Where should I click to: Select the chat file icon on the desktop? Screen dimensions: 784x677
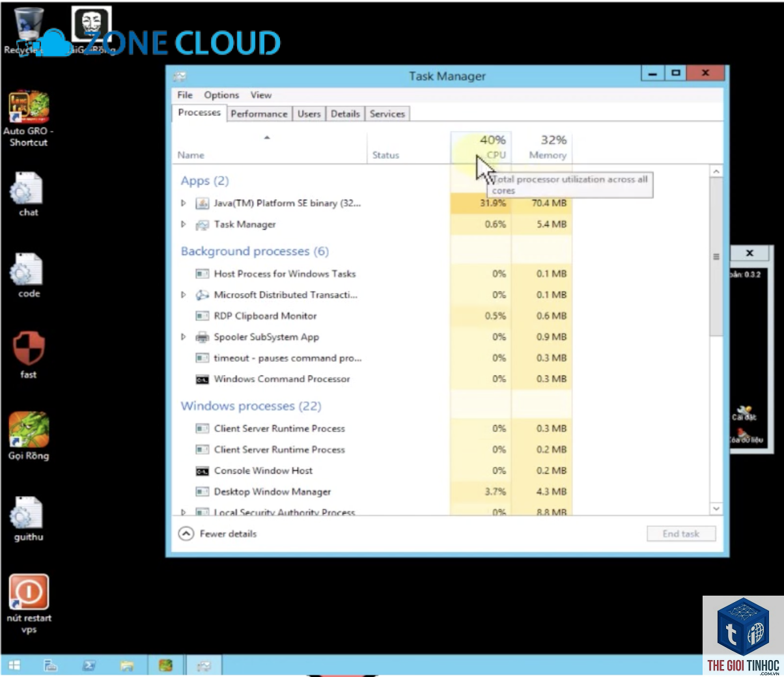click(27, 194)
